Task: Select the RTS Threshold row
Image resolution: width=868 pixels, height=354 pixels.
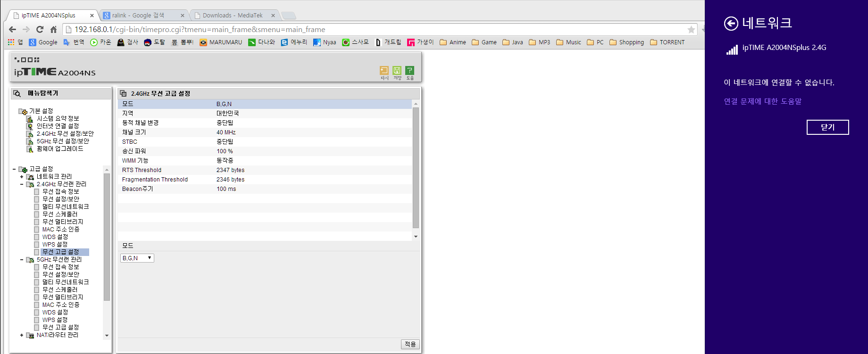Action: point(265,170)
